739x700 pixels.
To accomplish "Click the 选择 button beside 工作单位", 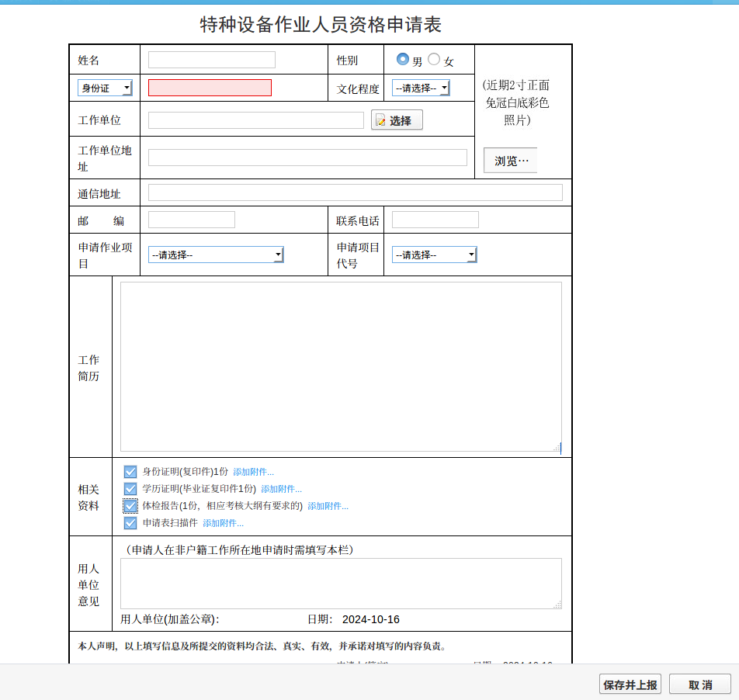I will [x=397, y=120].
